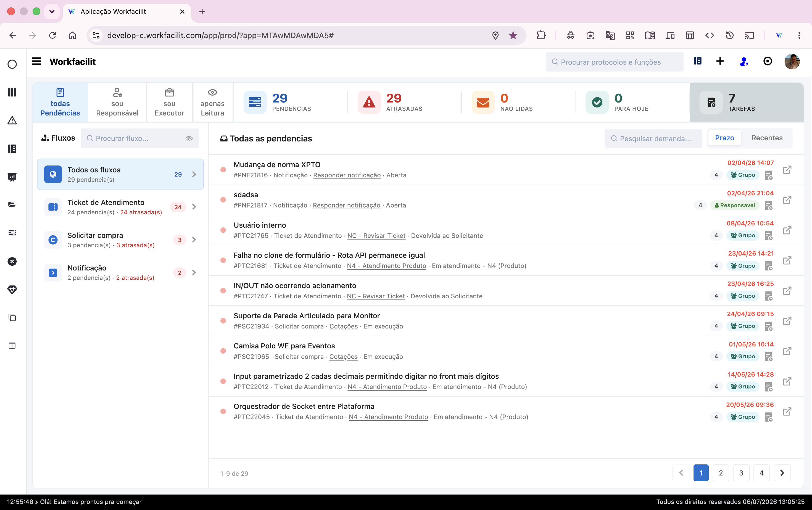The height and width of the screenshot is (510, 812).
Task: Click Responder notificação link in Mudança row
Action: 347,175
